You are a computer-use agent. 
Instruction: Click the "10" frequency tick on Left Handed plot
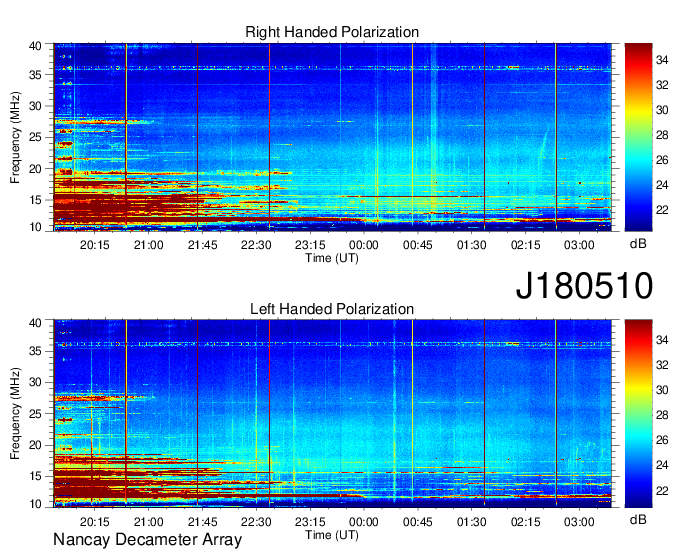[x=35, y=504]
